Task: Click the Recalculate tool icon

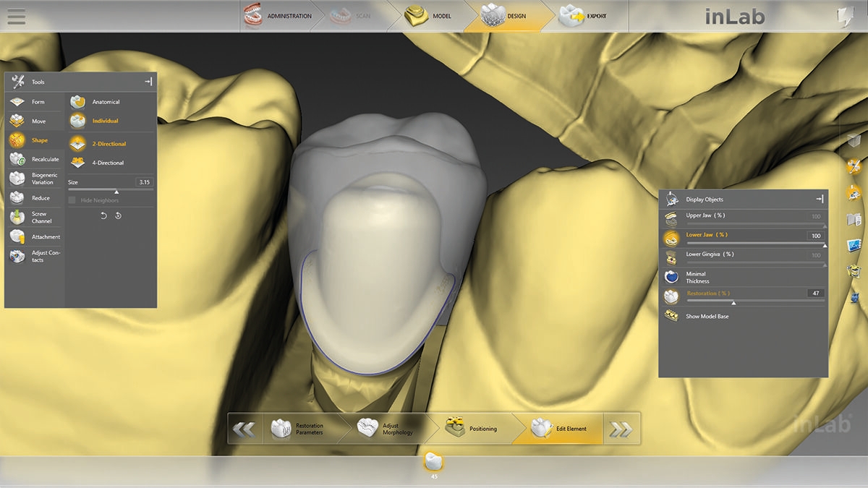Action: (x=18, y=159)
